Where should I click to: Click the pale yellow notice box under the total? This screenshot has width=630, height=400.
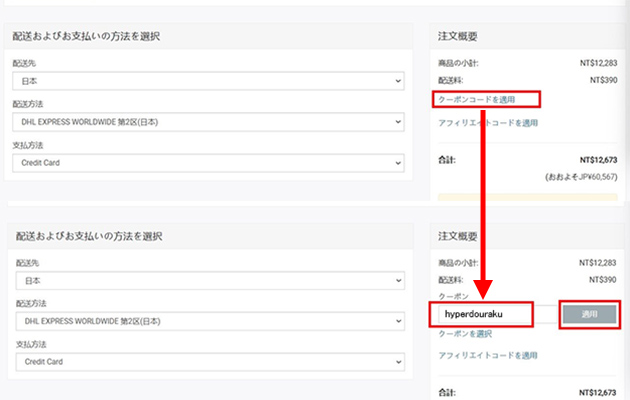[x=526, y=198]
